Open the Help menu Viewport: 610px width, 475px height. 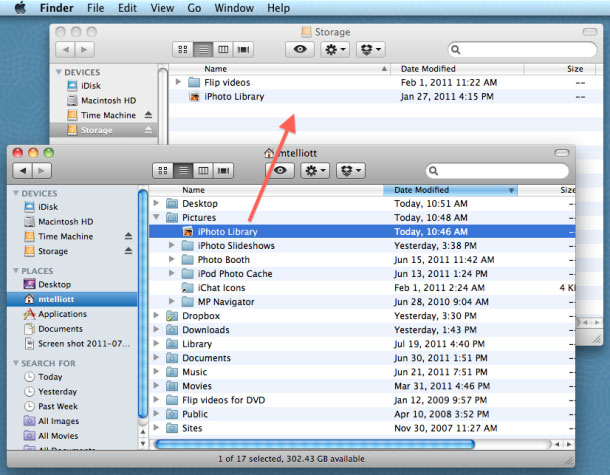tap(278, 8)
